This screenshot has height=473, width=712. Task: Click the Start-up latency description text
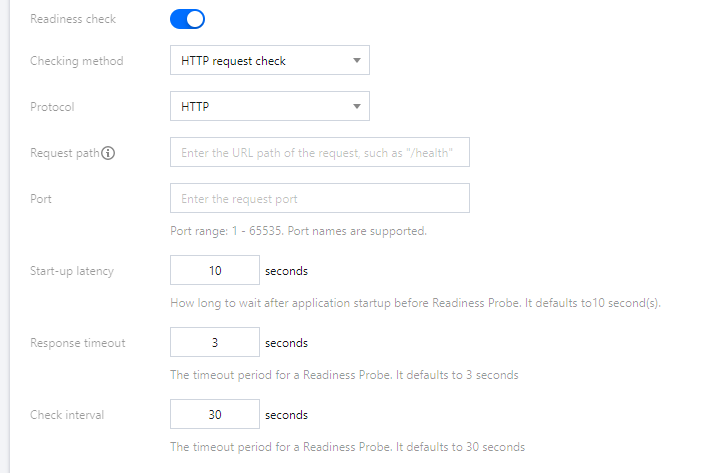(x=415, y=303)
